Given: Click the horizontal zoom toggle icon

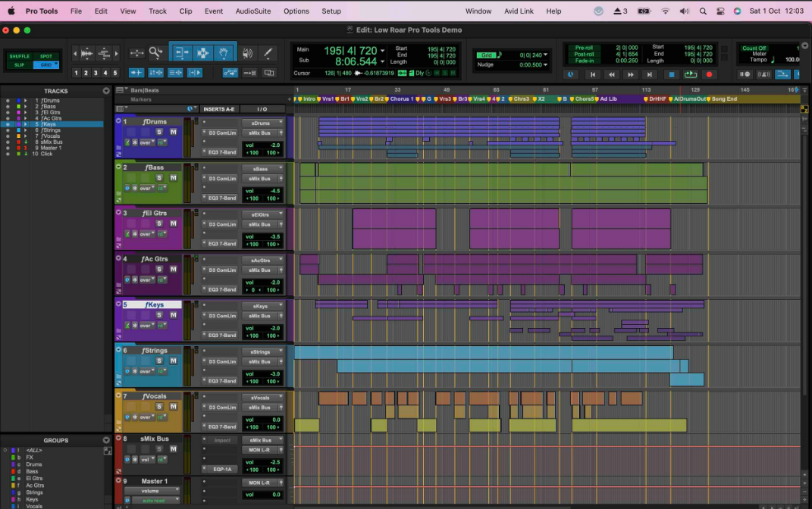Looking at the screenshot, I should click(x=136, y=53).
